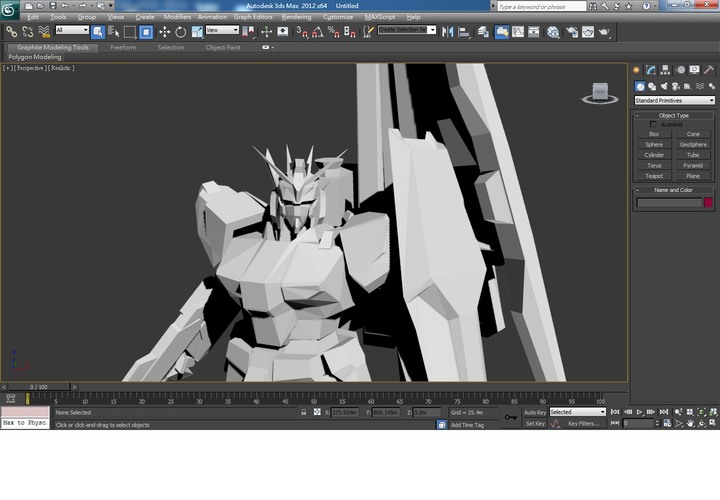
Task: Create a Teapot primitive
Action: pos(654,176)
